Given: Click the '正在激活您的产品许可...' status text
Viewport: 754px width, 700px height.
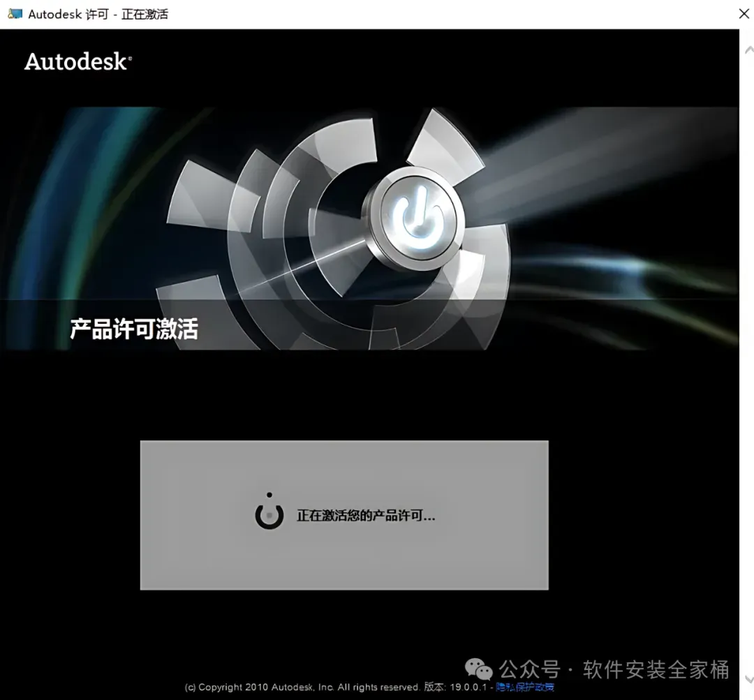Looking at the screenshot, I should point(366,516).
